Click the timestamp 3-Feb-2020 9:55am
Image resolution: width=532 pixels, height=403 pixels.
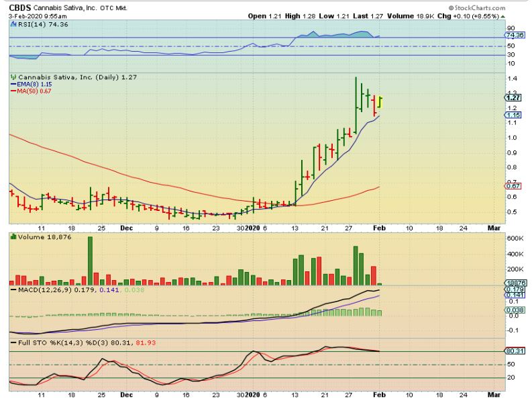point(38,16)
